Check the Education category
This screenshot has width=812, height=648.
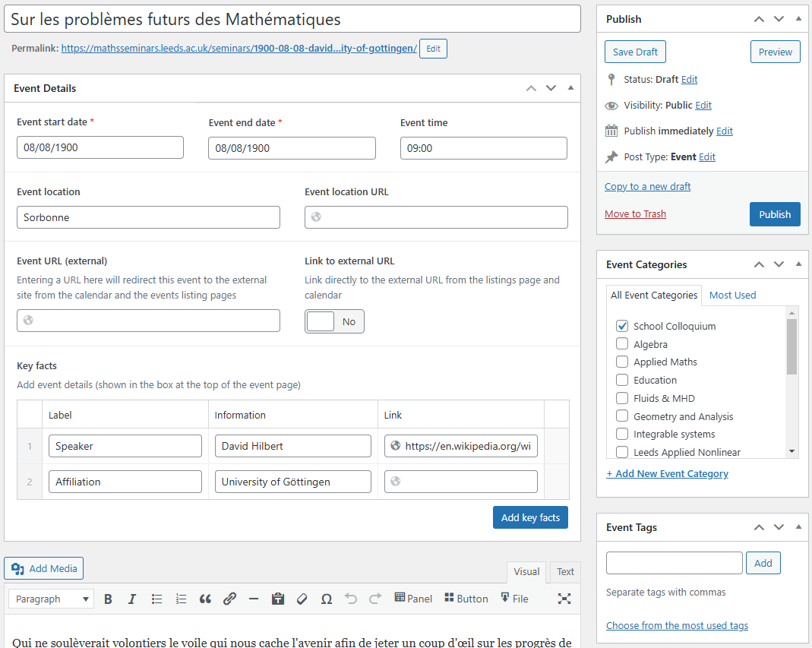point(622,380)
